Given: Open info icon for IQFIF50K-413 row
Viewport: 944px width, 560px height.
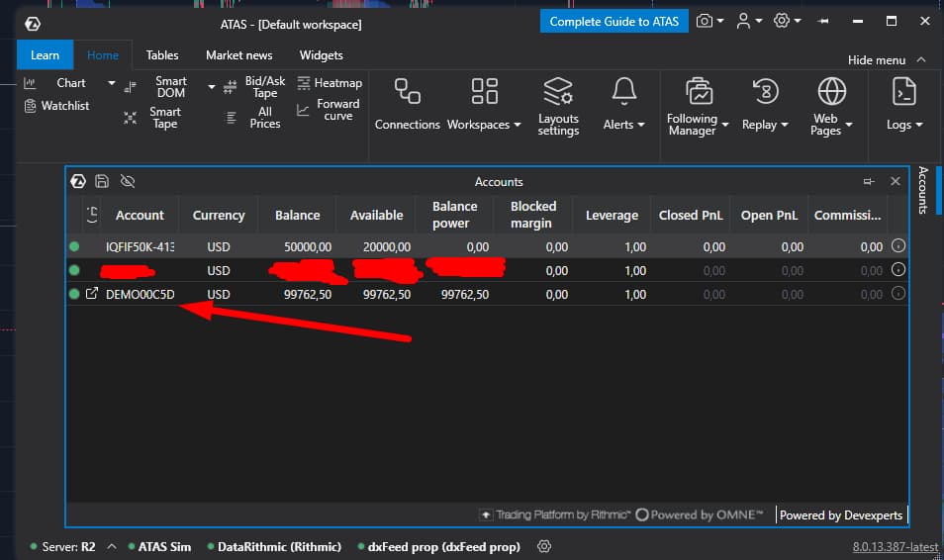Looking at the screenshot, I should 898,245.
